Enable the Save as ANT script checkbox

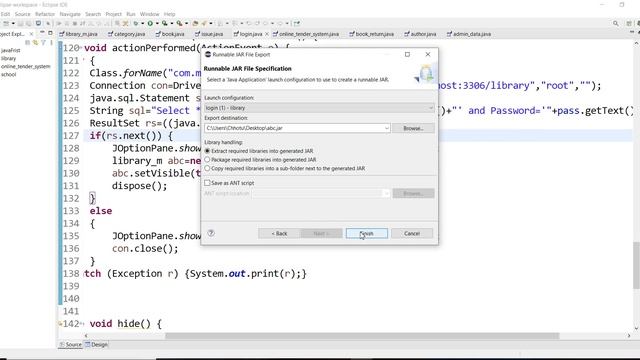pos(207,183)
